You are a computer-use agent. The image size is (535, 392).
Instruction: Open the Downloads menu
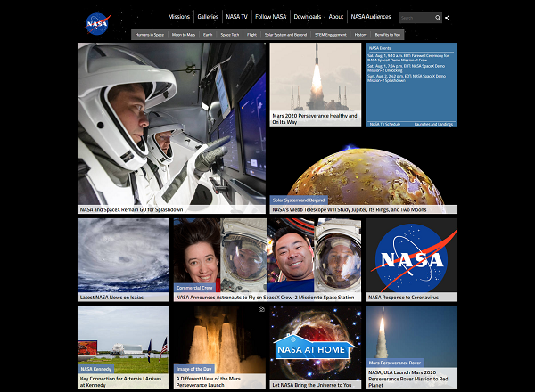pyautogui.click(x=308, y=16)
